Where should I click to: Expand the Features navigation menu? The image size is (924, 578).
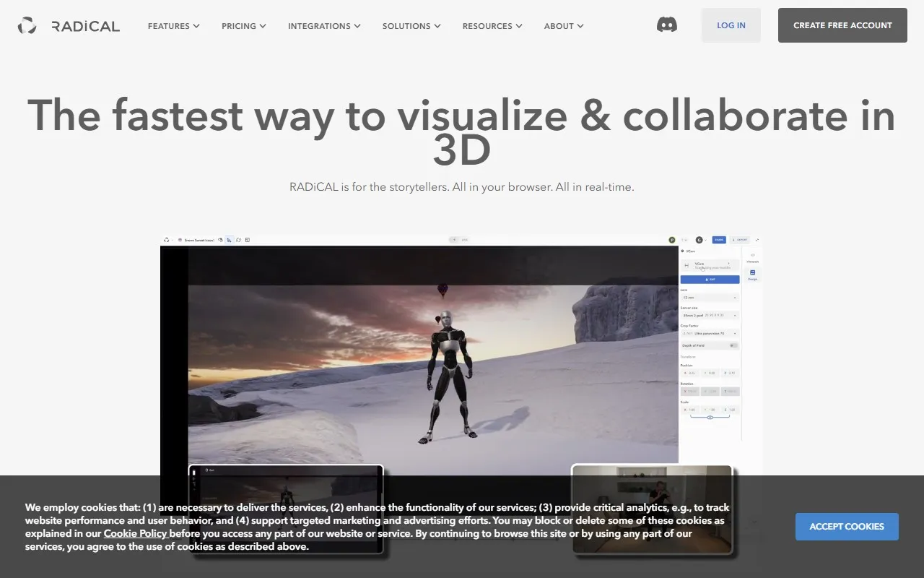[173, 26]
